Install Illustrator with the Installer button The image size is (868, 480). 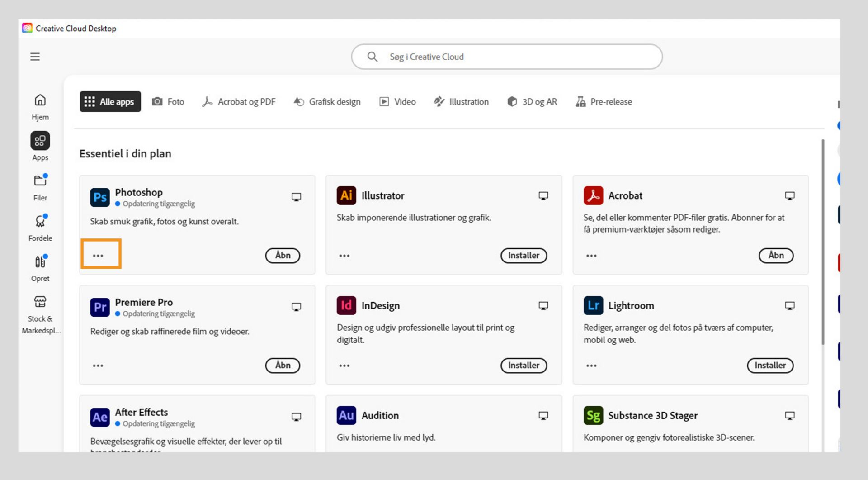[x=524, y=256]
